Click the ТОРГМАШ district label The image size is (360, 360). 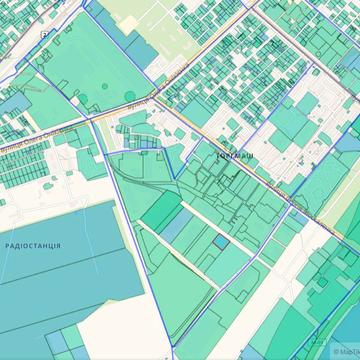click(x=235, y=156)
